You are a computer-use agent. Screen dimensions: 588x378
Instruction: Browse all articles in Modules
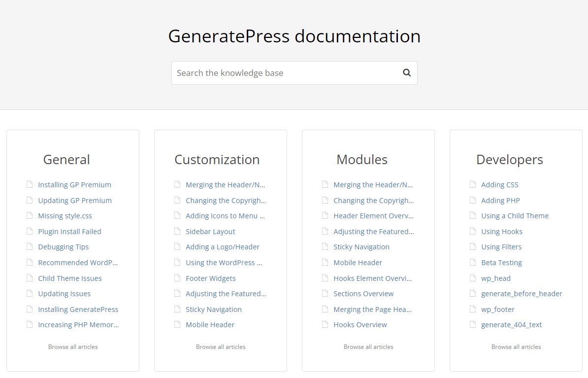368,347
